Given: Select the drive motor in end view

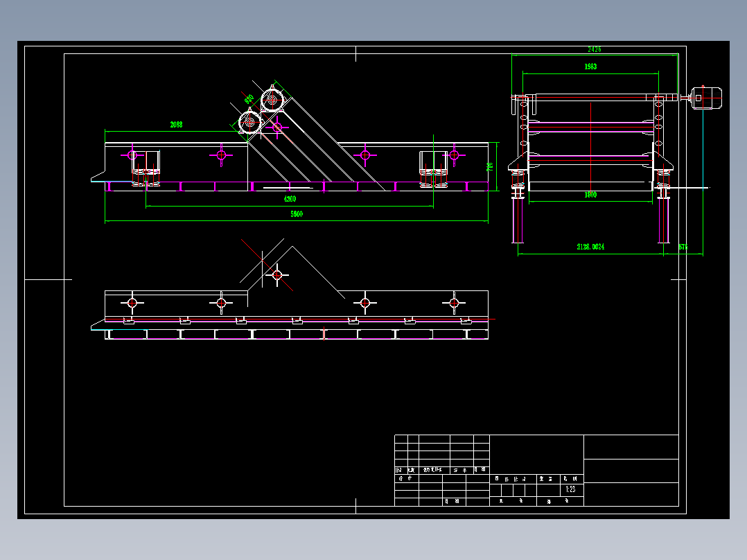Looking at the screenshot, I should (707, 98).
